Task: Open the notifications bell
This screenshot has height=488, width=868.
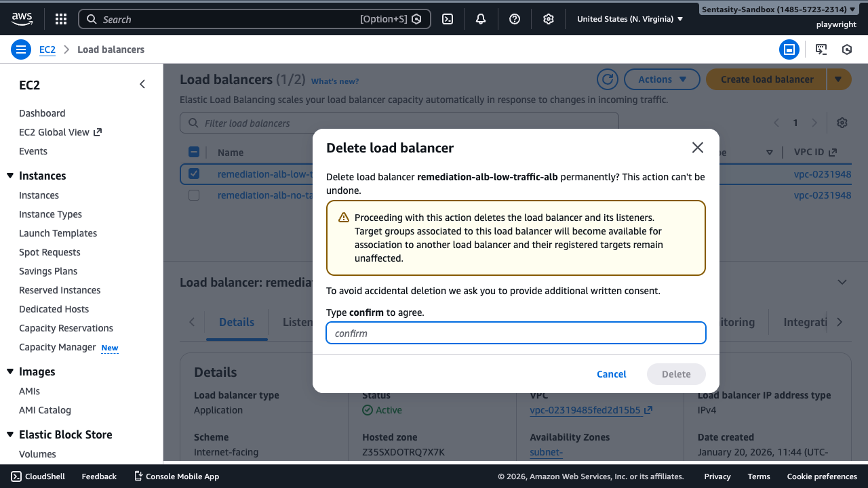Action: (x=480, y=18)
